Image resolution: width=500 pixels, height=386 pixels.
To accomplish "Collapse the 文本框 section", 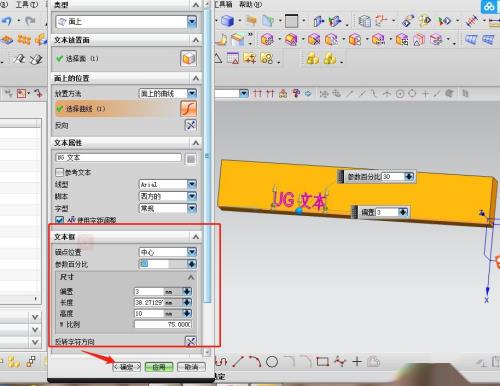I will (196, 237).
